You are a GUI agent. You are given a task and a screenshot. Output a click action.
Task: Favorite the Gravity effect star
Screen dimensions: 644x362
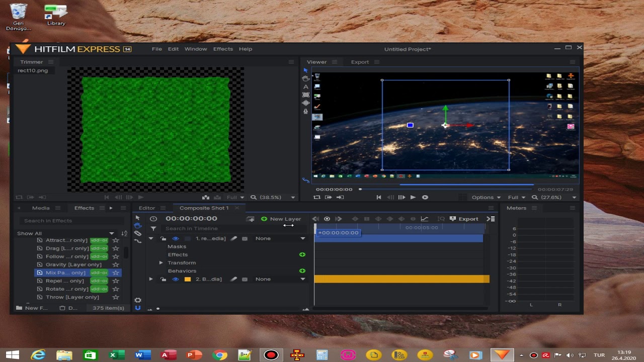tap(116, 264)
